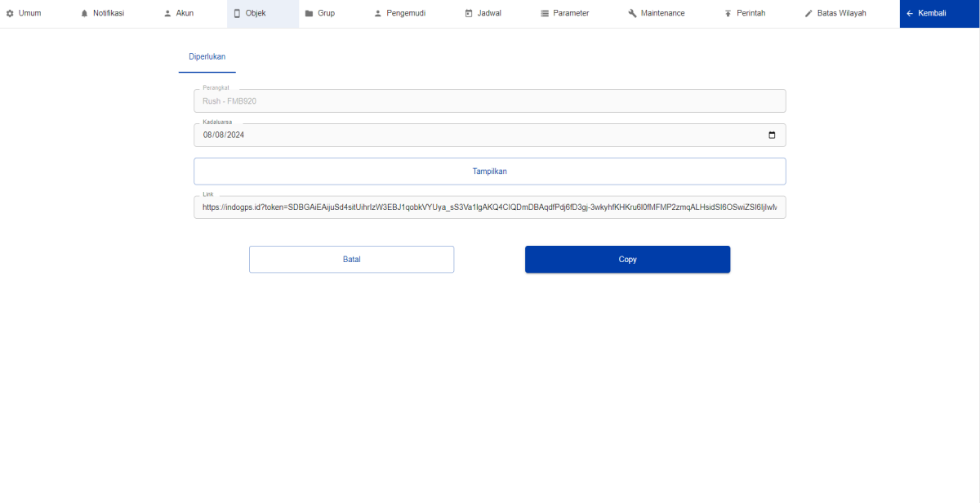The width and height of the screenshot is (980, 503).
Task: Click the calendar icon beside Jadwal
Action: tap(469, 14)
